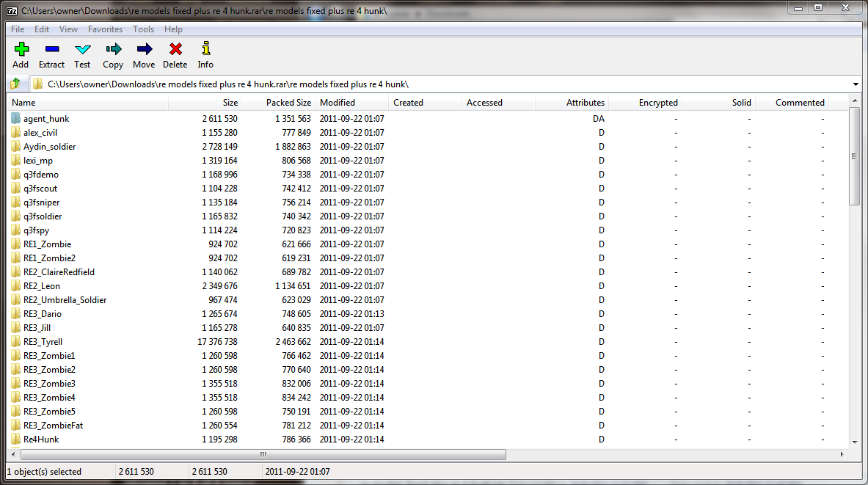
Task: Sort by Packed Size column header
Action: pos(278,103)
